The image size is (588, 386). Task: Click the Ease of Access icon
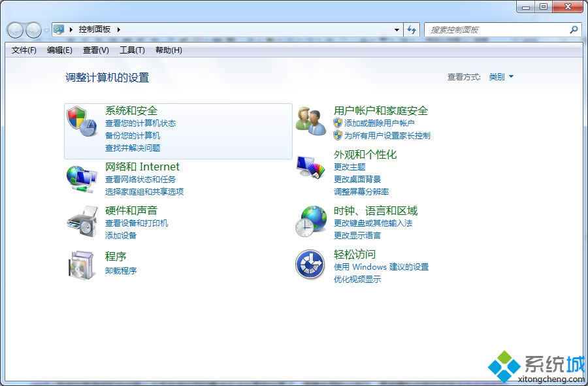310,265
